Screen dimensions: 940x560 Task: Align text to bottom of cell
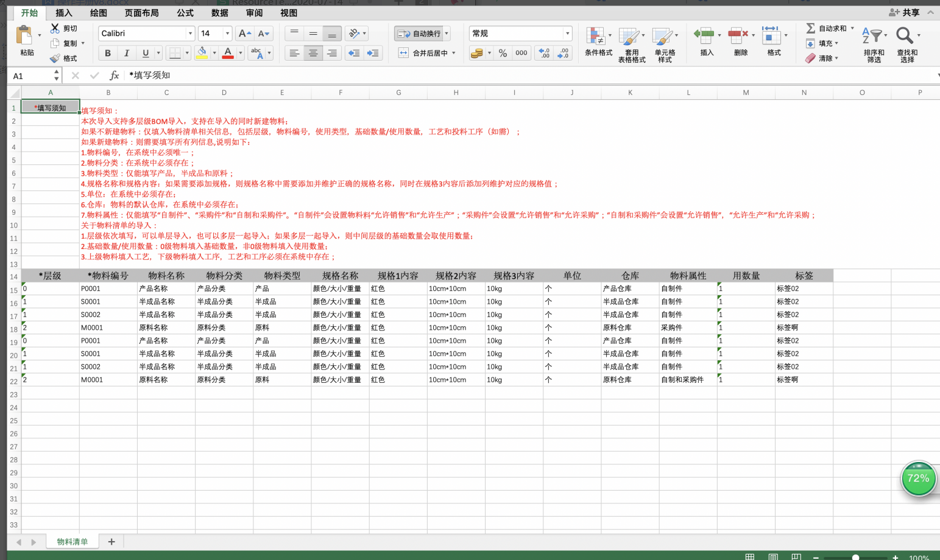(332, 33)
